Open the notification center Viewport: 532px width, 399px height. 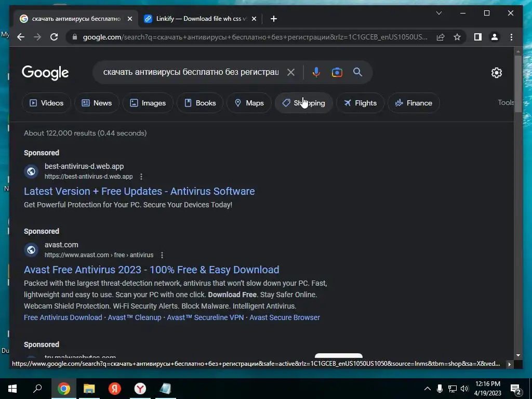(516, 390)
